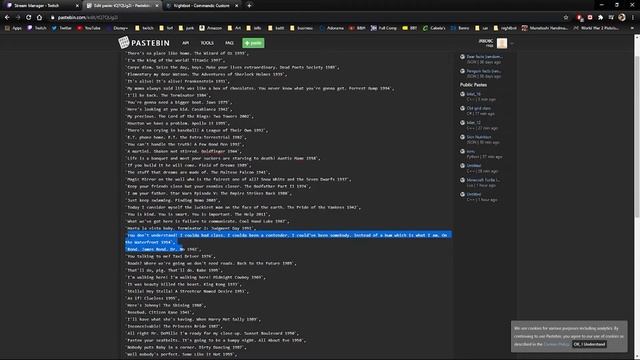Open a new browser tab with the plus button

(249, 6)
